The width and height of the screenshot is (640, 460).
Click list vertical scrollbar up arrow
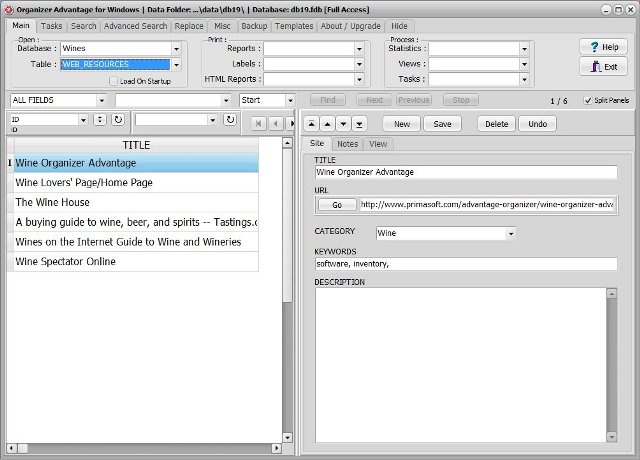coord(287,143)
